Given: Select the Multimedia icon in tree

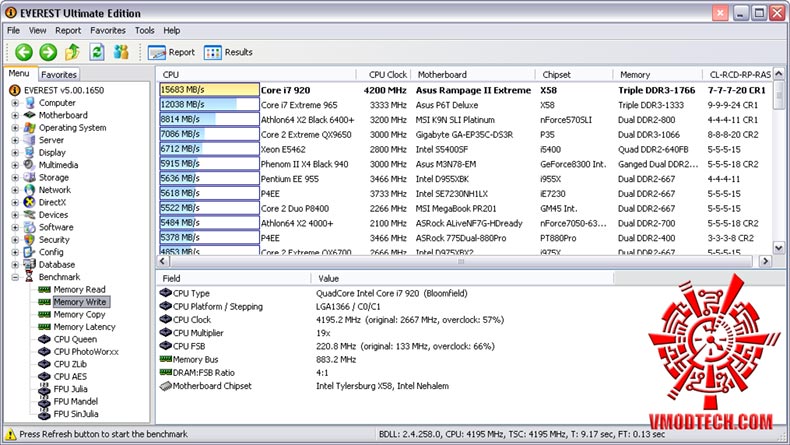Looking at the screenshot, I should pos(30,165).
